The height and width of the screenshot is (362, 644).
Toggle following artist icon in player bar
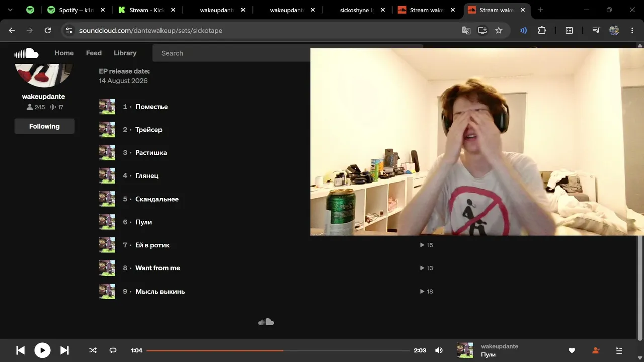(x=596, y=350)
